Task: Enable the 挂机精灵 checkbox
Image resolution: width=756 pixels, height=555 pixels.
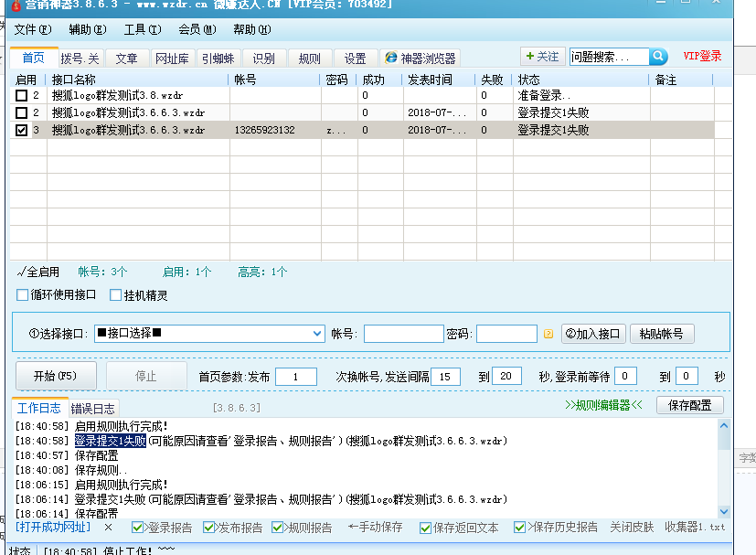Action: tap(115, 294)
